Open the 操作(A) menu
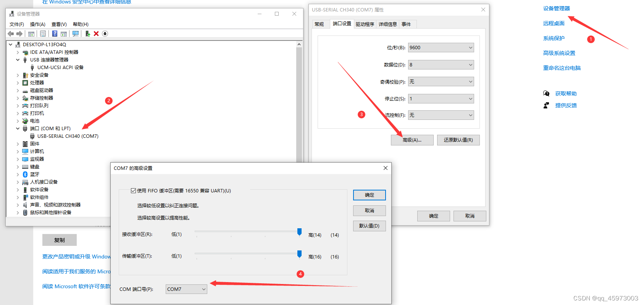The width and height of the screenshot is (644, 305). (38, 24)
